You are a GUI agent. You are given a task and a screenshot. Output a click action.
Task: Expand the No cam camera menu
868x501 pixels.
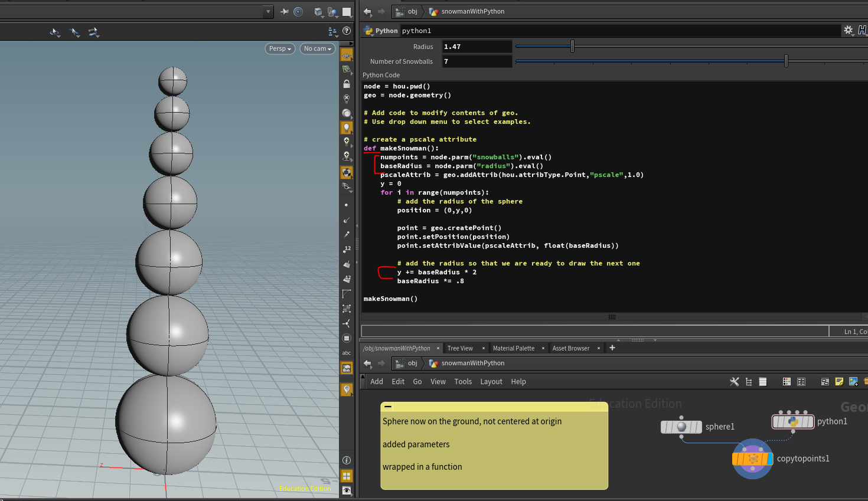tap(318, 48)
